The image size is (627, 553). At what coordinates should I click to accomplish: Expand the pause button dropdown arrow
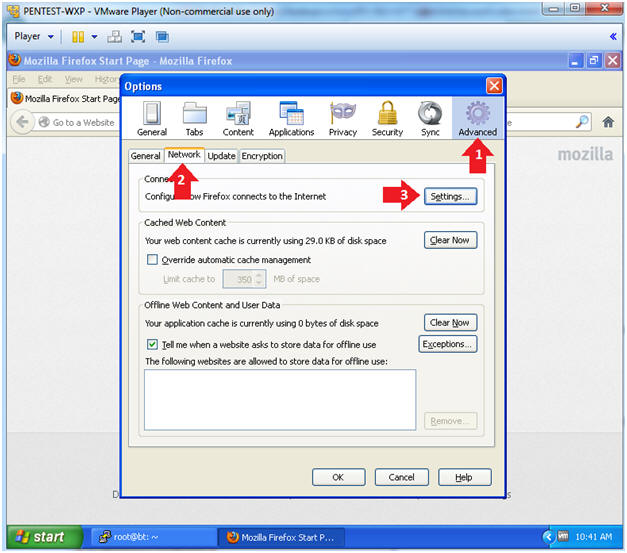coord(94,37)
